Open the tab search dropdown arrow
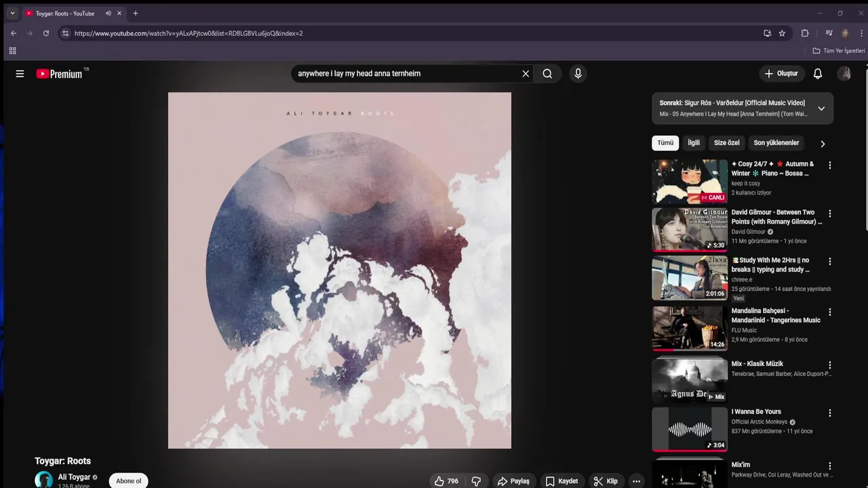Viewport: 868px width, 488px height. click(12, 14)
